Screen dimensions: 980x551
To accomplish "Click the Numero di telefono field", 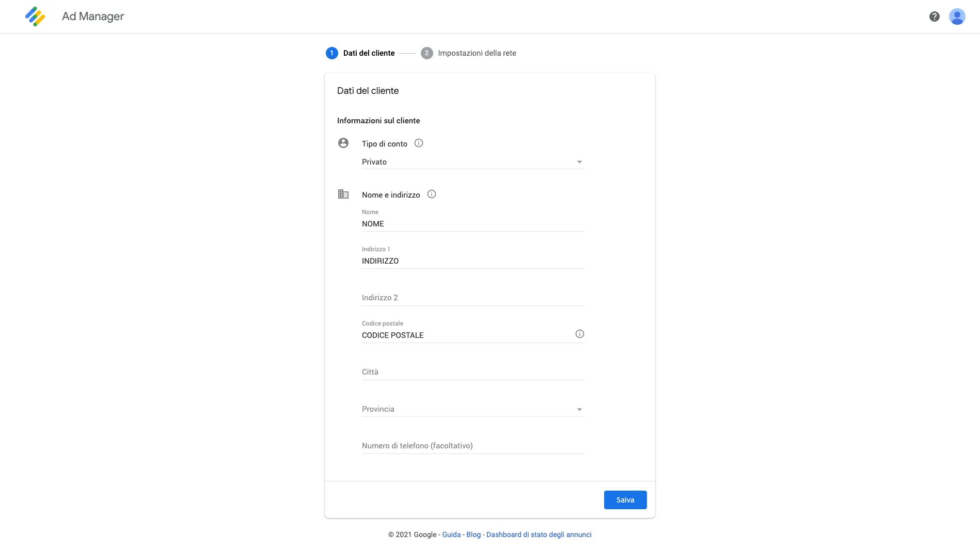I will tap(473, 446).
